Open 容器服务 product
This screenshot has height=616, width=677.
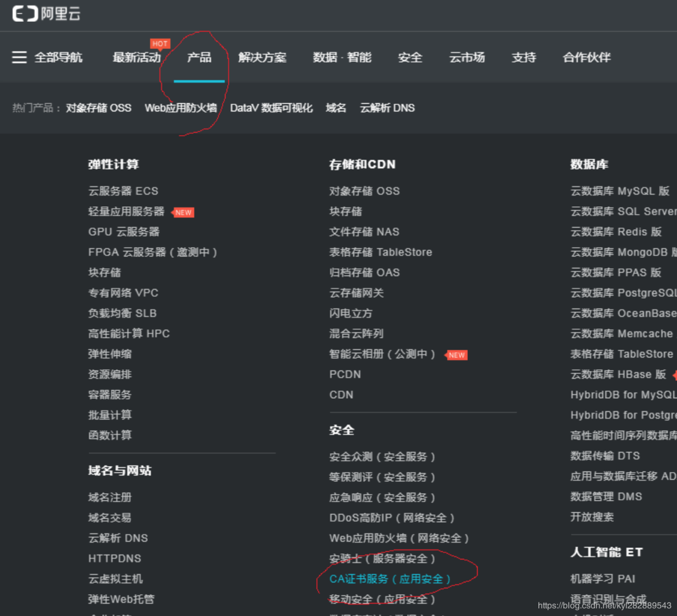click(x=110, y=394)
